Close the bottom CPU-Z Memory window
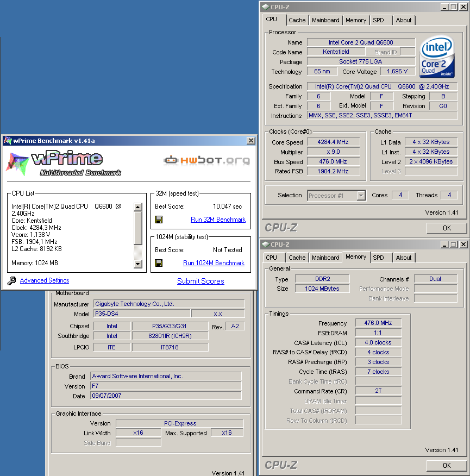This screenshot has width=470, height=476. click(x=463, y=244)
